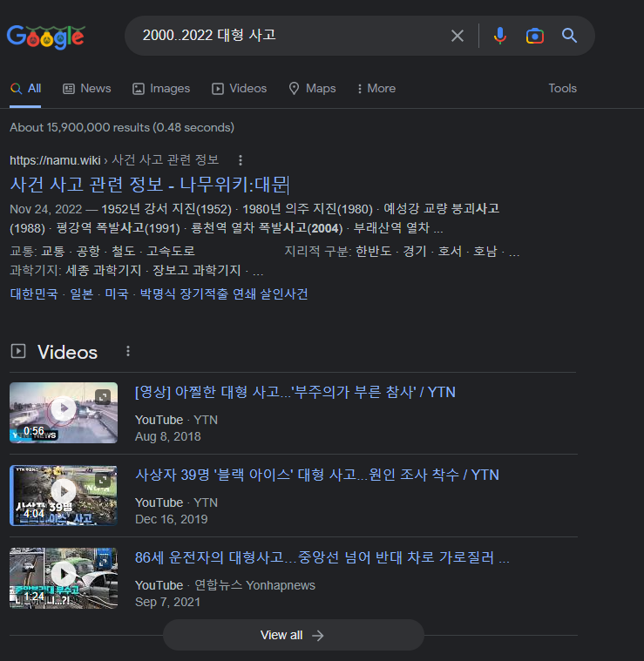Viewport: 644px width, 661px height.
Task: Play the 1:24 Yonhapnews video thumbnail
Action: point(64,578)
